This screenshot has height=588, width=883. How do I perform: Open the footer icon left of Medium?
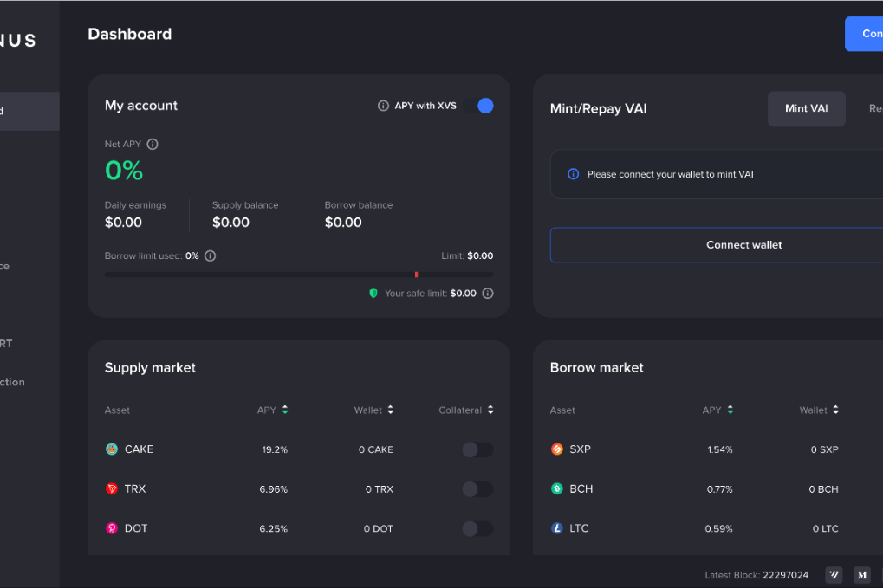[x=834, y=575]
